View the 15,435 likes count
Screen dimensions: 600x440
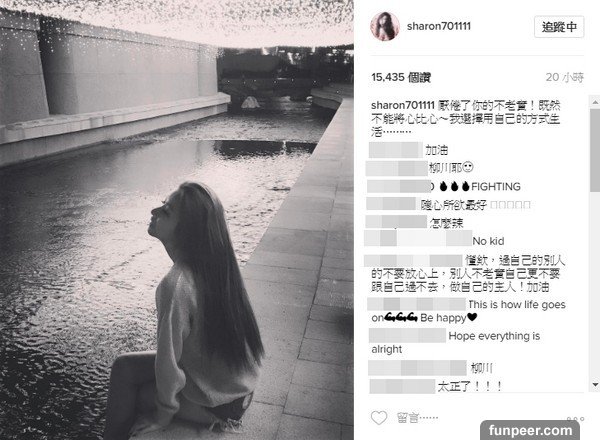[401, 78]
